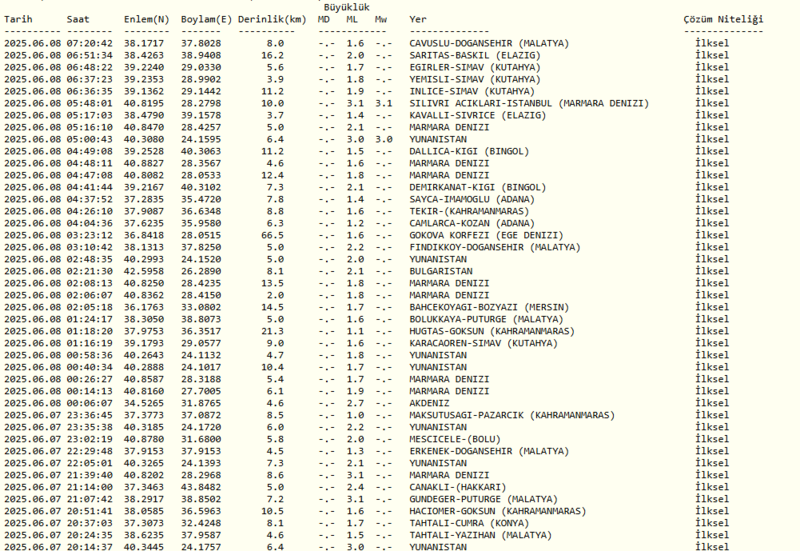Click 'BOLUKKAYA-PUTURGE (MALATYA)' location text
The image size is (800, 551).
pyautogui.click(x=486, y=319)
